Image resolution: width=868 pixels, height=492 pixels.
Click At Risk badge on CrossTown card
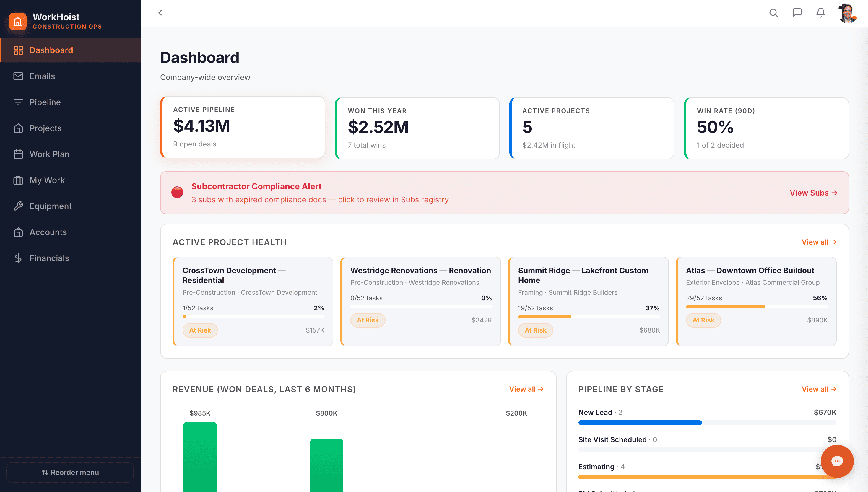pos(200,330)
